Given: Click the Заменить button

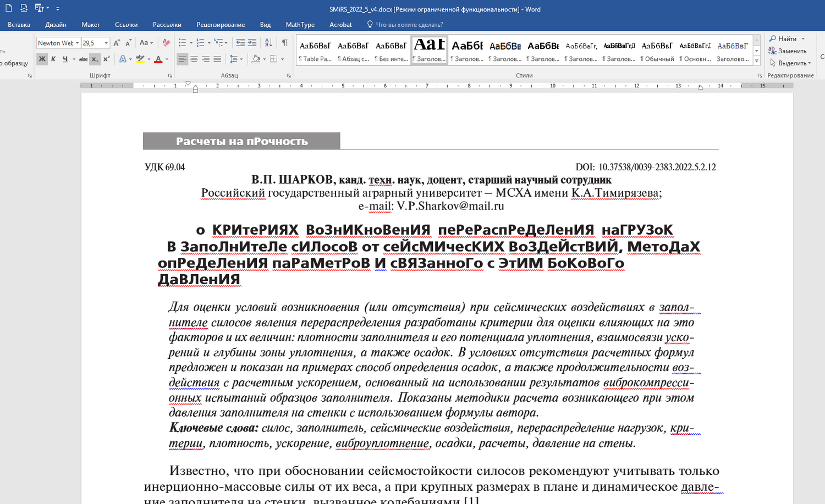Looking at the screenshot, I should pos(791,51).
